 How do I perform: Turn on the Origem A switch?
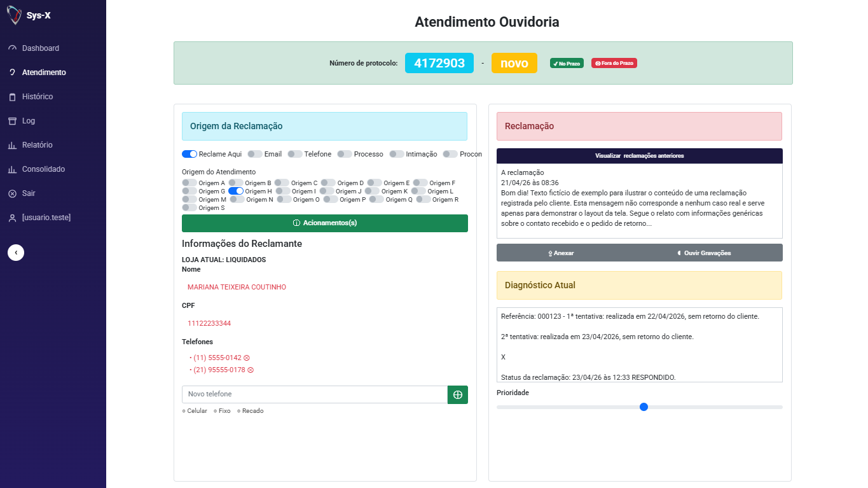[189, 183]
